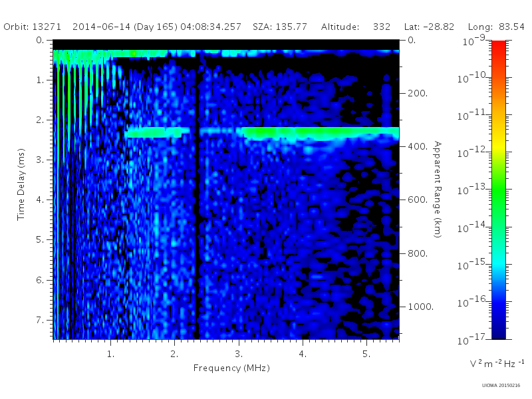Click the 400. apparent range tick label
The height and width of the screenshot is (399, 532).
click(418, 146)
